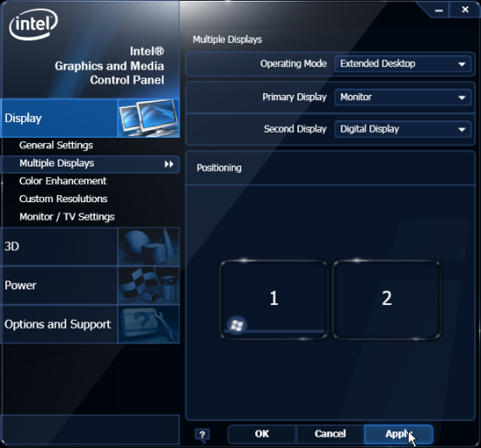Select the Power category
Screen dimensions: 481x448
click(90, 285)
